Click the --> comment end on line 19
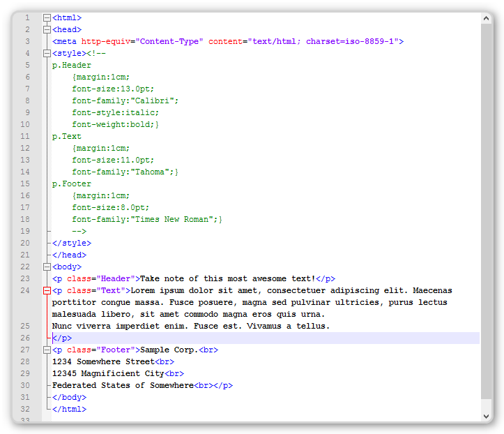Image resolution: width=504 pixels, height=434 pixels. pyautogui.click(x=79, y=232)
